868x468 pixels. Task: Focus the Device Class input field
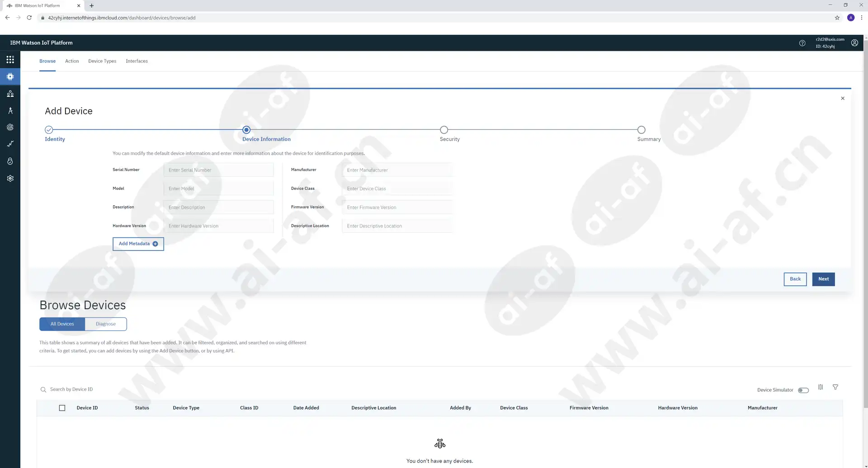(397, 189)
